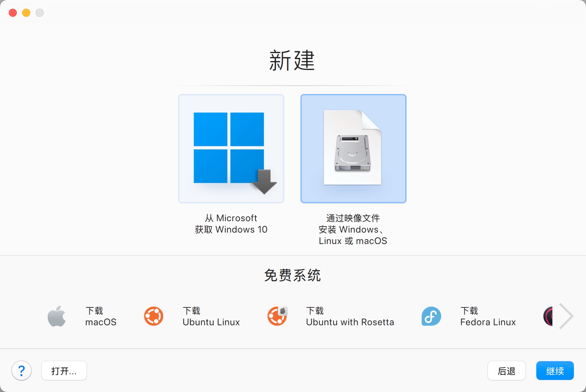Click the Ubuntu with Rosetta icon
This screenshot has height=392, width=586.
[x=278, y=316]
